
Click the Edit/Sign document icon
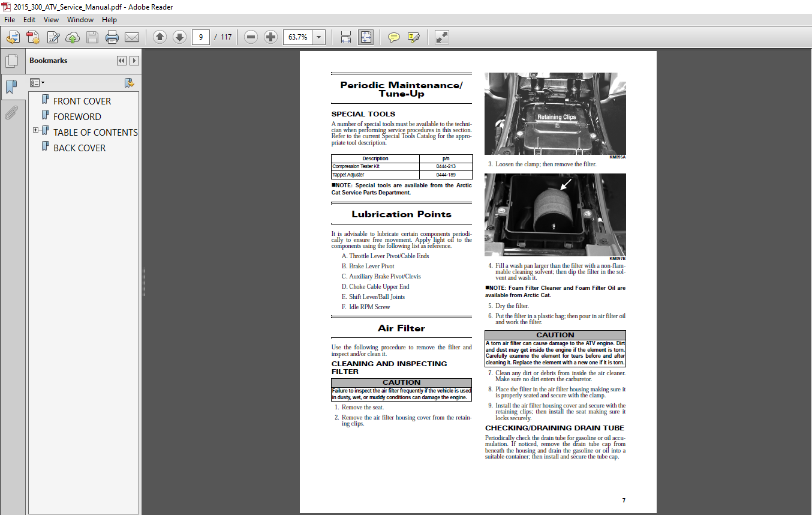tap(53, 37)
